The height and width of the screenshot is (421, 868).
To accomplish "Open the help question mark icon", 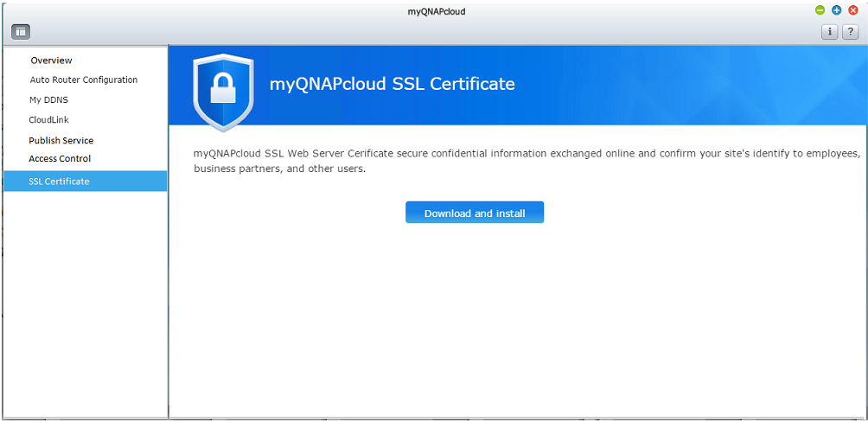I will click(850, 32).
